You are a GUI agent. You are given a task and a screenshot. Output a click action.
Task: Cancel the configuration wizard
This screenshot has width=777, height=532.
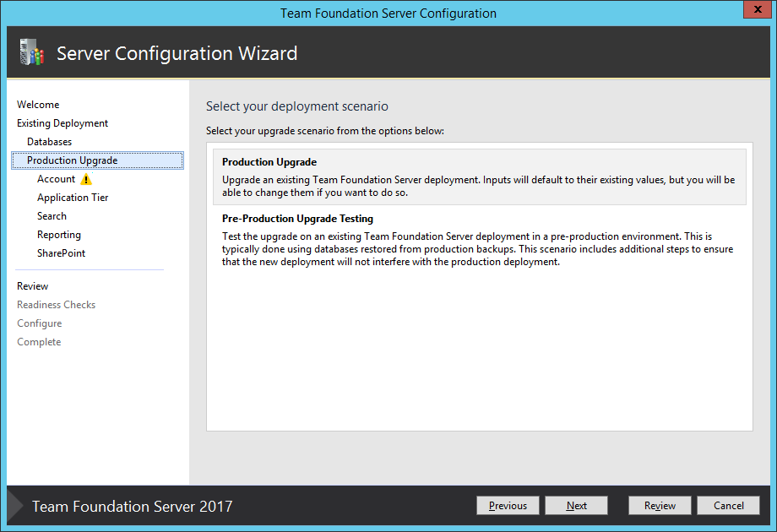point(728,506)
